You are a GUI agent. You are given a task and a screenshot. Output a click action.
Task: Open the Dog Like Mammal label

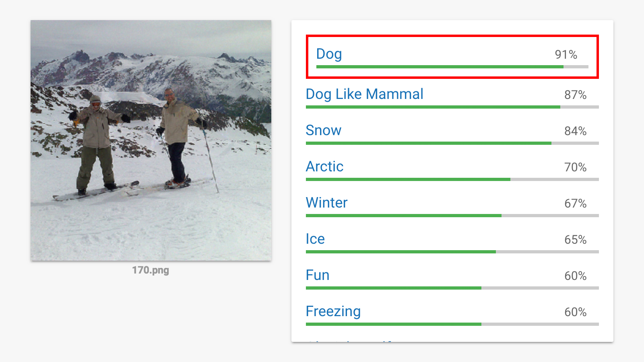click(364, 94)
